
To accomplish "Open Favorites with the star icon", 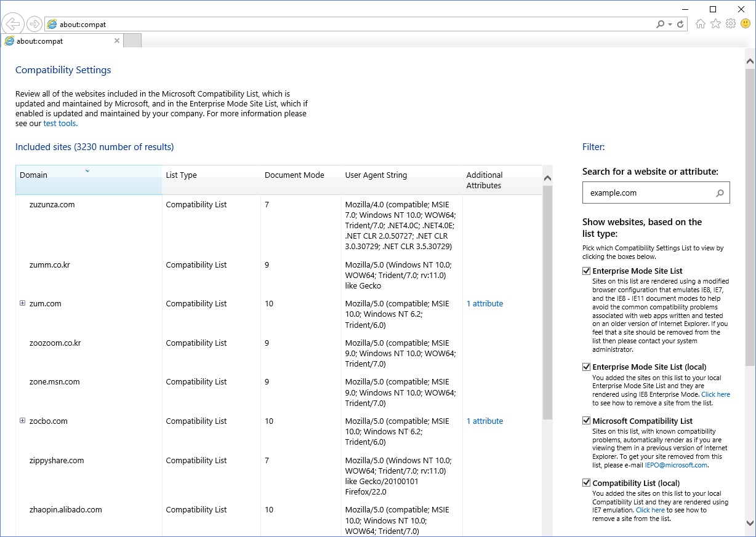I will tap(715, 24).
